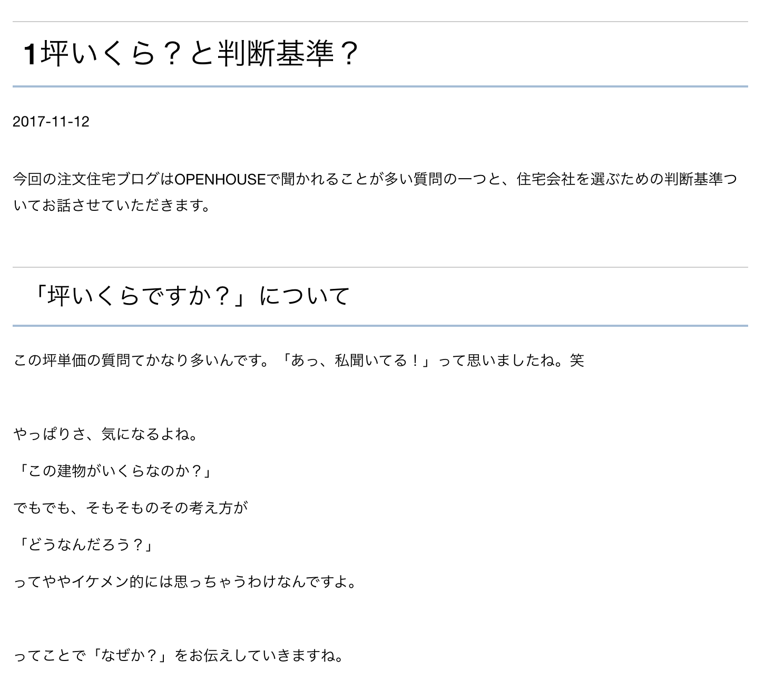Click the main title '1坪いくら？と判断基準？'
The width and height of the screenshot is (765, 700).
pos(191,54)
